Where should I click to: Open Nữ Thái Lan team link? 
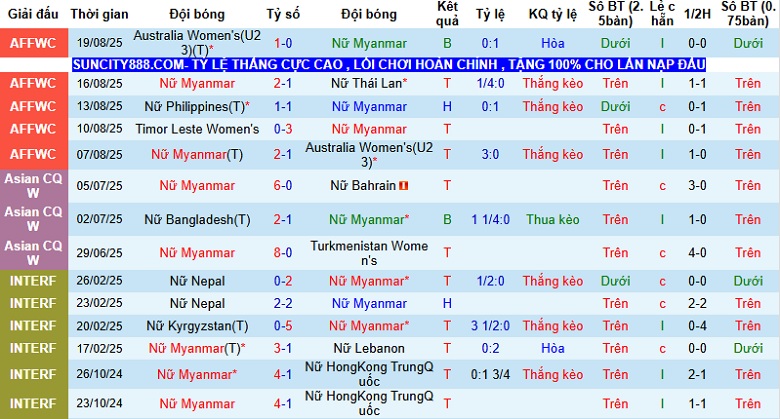369,83
